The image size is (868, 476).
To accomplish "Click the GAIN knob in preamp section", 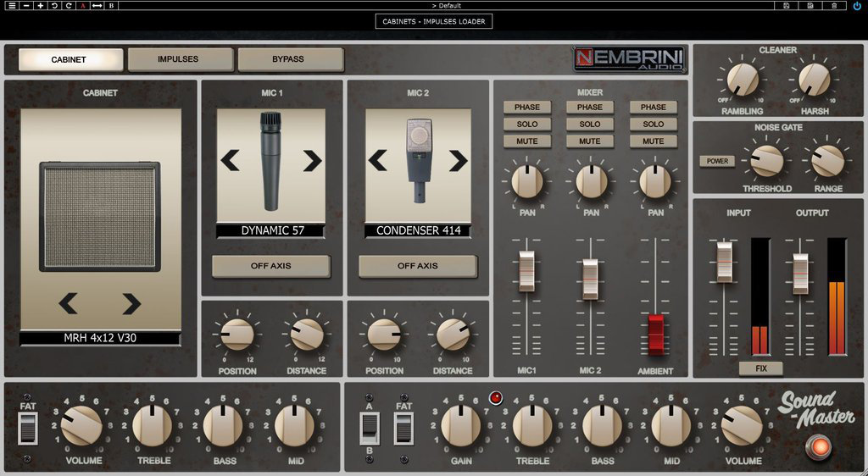I will (461, 427).
